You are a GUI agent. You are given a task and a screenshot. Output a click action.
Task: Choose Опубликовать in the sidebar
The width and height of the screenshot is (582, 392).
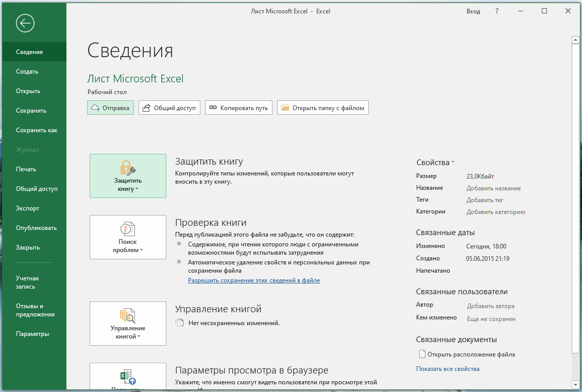click(x=34, y=228)
